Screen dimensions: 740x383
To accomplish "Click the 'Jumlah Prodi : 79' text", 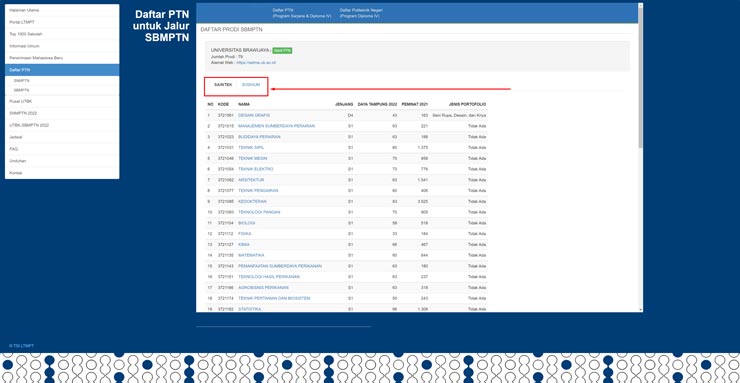I will (227, 57).
